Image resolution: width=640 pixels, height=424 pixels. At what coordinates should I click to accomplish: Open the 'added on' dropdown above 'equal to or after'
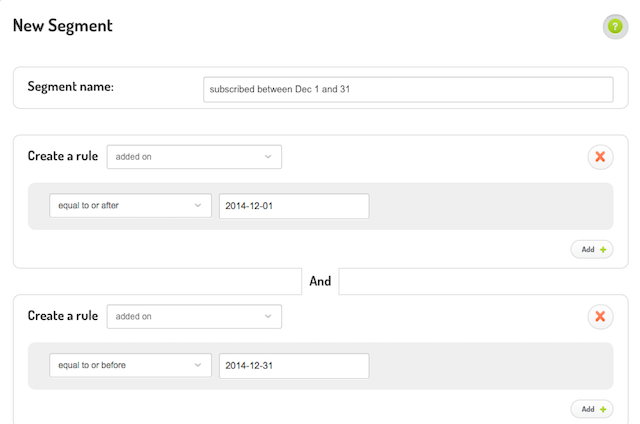click(194, 157)
